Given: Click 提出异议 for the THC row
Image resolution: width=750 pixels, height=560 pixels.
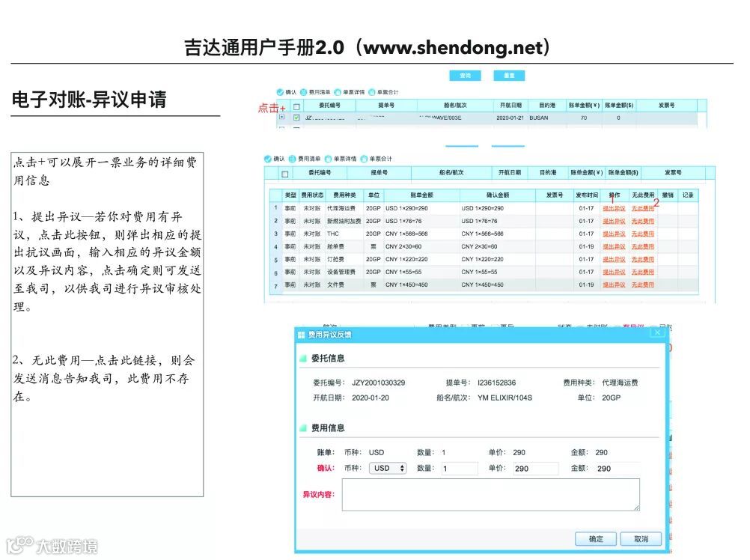Looking at the screenshot, I should click(x=615, y=234).
